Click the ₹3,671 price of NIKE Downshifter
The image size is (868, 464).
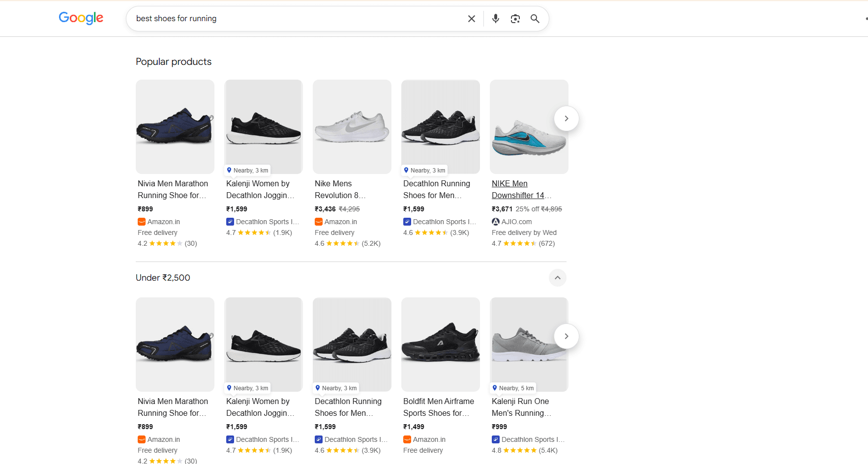click(x=502, y=209)
